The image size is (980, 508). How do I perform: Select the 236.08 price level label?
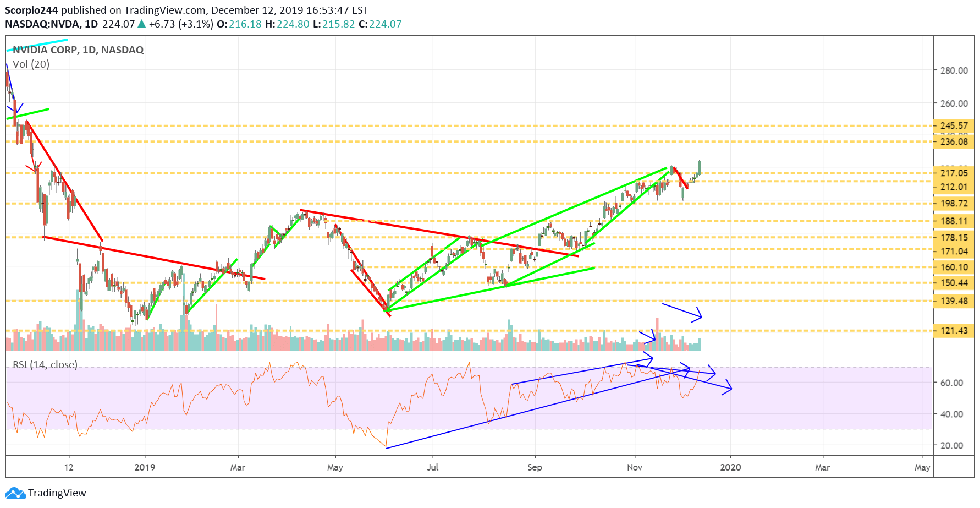point(954,141)
